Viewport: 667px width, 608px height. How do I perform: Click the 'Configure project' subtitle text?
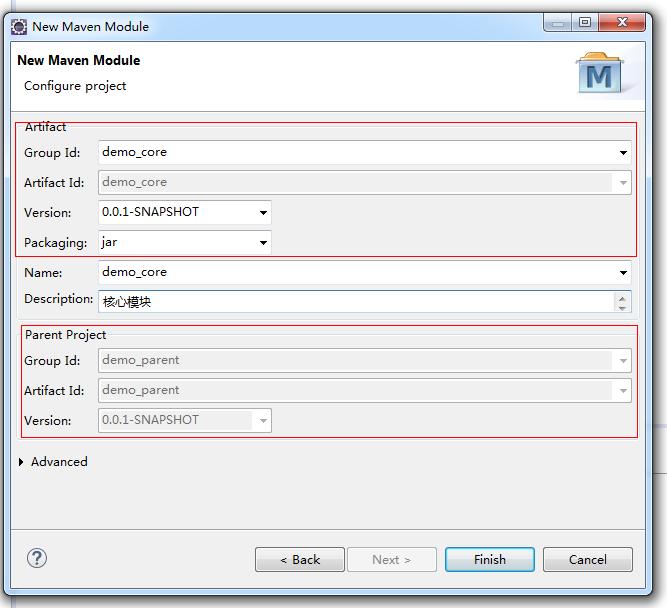tap(75, 86)
